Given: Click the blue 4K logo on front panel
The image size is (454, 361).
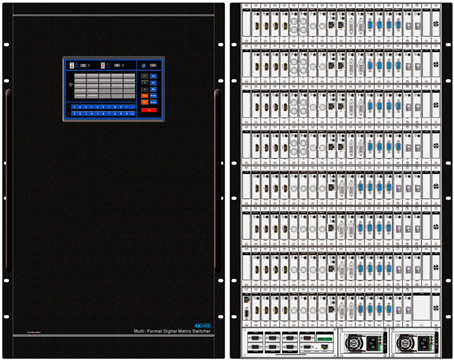Looking at the screenshot, I should pos(202,326).
